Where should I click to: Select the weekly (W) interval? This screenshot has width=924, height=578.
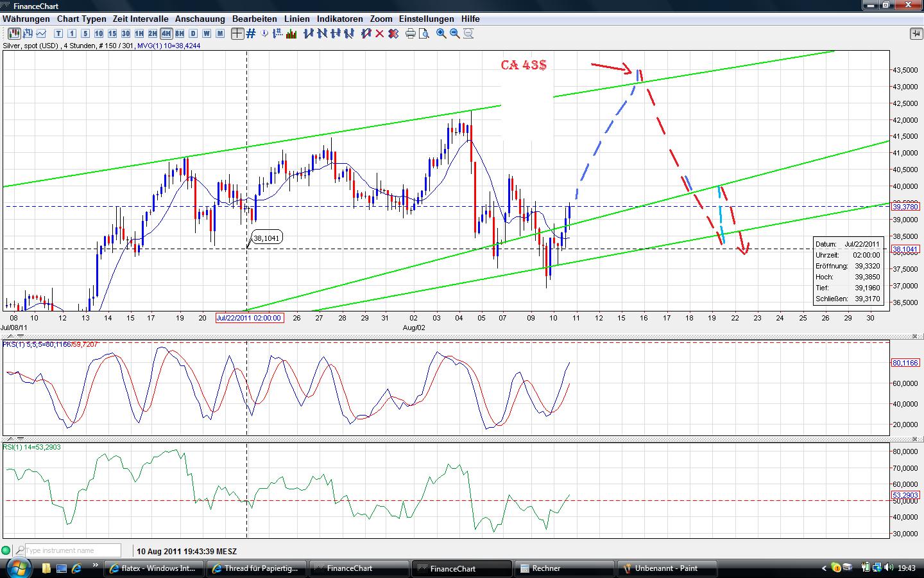[207, 33]
